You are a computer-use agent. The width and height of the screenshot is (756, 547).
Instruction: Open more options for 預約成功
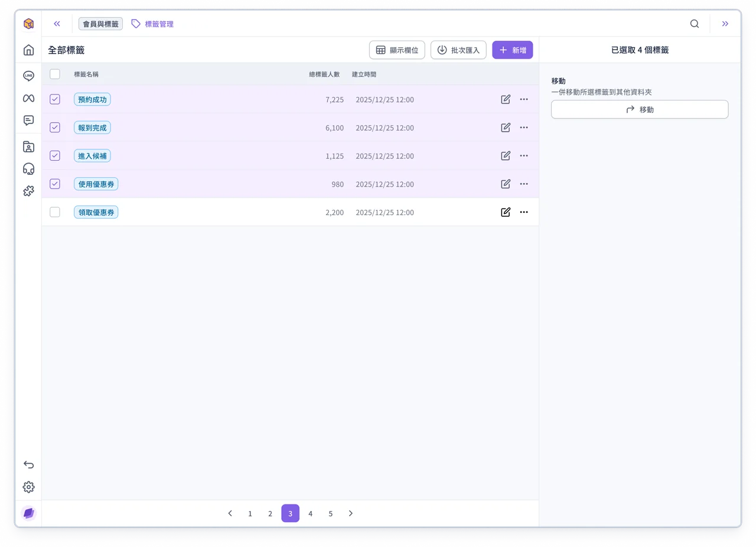click(x=524, y=99)
